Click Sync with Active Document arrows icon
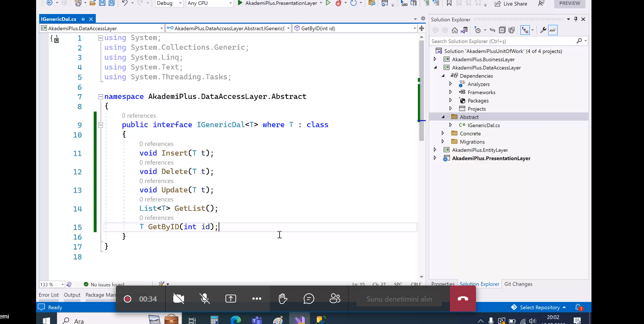The width and height of the screenshot is (644, 324). pyautogui.click(x=492, y=30)
